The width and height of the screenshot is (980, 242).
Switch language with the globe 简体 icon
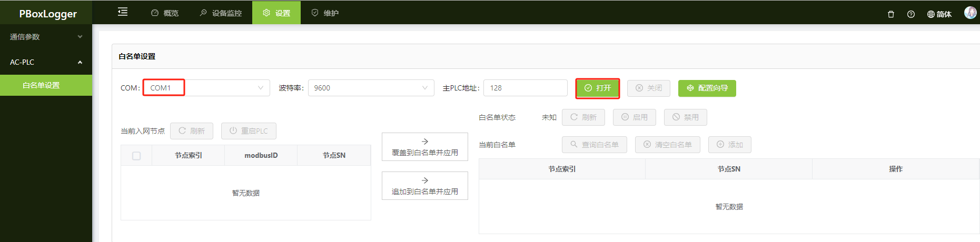coord(939,14)
